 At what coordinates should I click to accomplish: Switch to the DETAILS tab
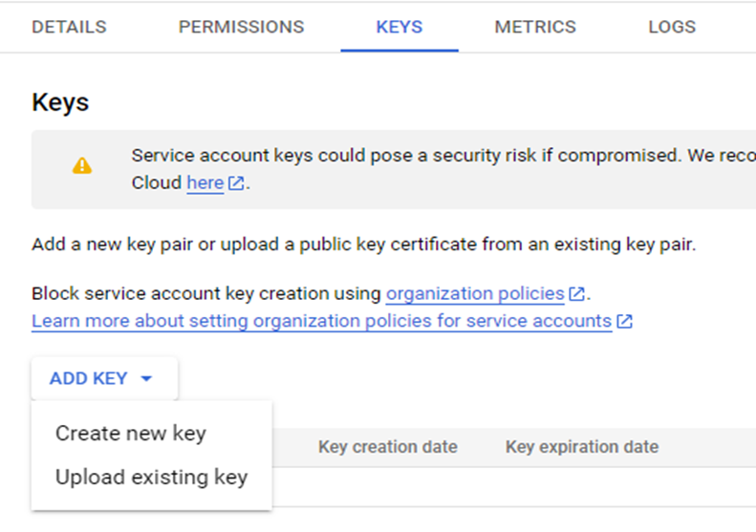coord(69,27)
